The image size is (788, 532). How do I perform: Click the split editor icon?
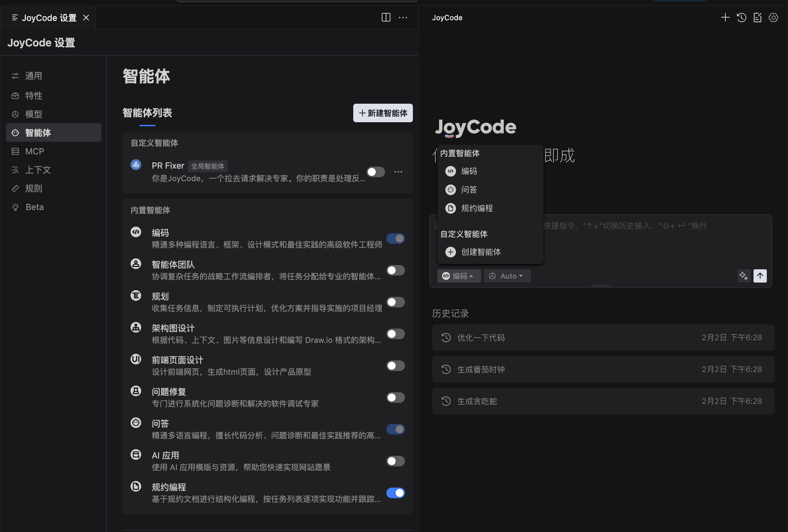pyautogui.click(x=386, y=17)
